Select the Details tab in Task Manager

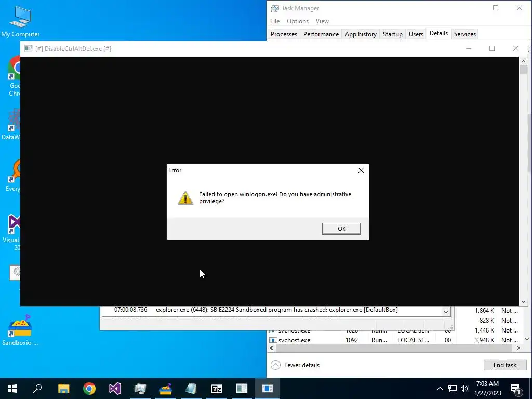pyautogui.click(x=438, y=34)
